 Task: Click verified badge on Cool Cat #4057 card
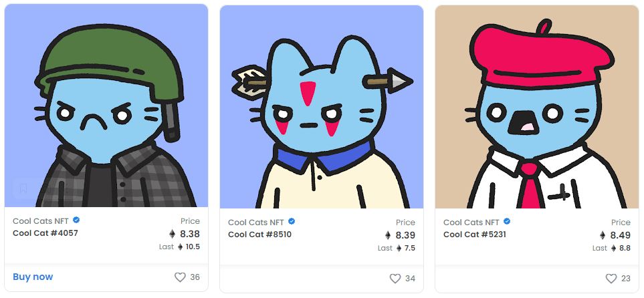pyautogui.click(x=76, y=220)
